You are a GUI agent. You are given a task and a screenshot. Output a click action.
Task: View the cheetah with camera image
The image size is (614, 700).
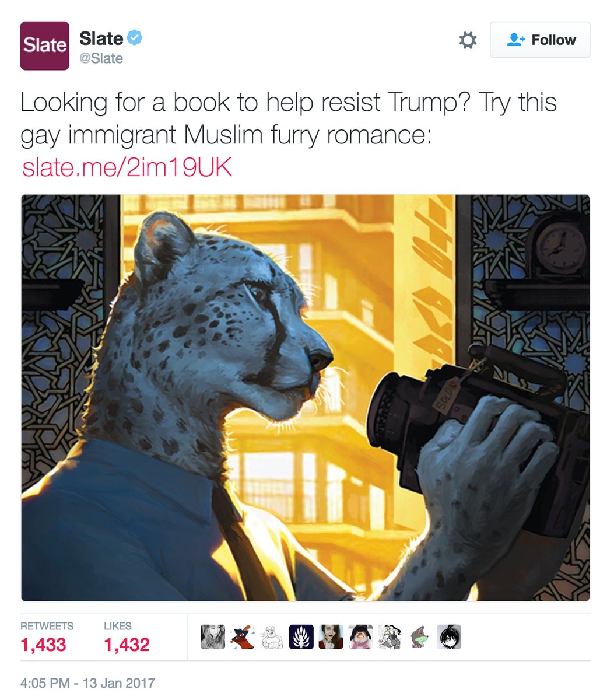[306, 398]
